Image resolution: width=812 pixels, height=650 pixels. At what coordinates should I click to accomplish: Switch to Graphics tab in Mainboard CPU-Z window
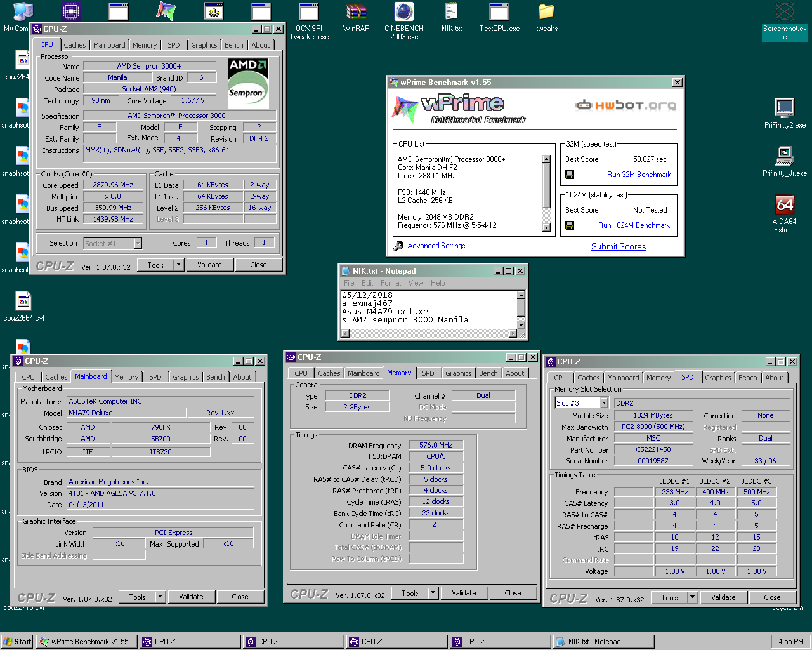click(186, 377)
